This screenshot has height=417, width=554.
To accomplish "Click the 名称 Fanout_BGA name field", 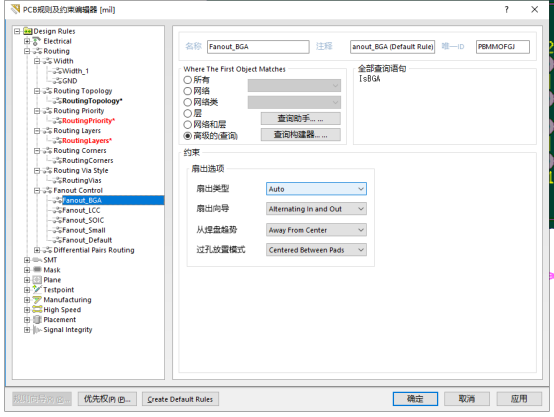I will point(258,47).
